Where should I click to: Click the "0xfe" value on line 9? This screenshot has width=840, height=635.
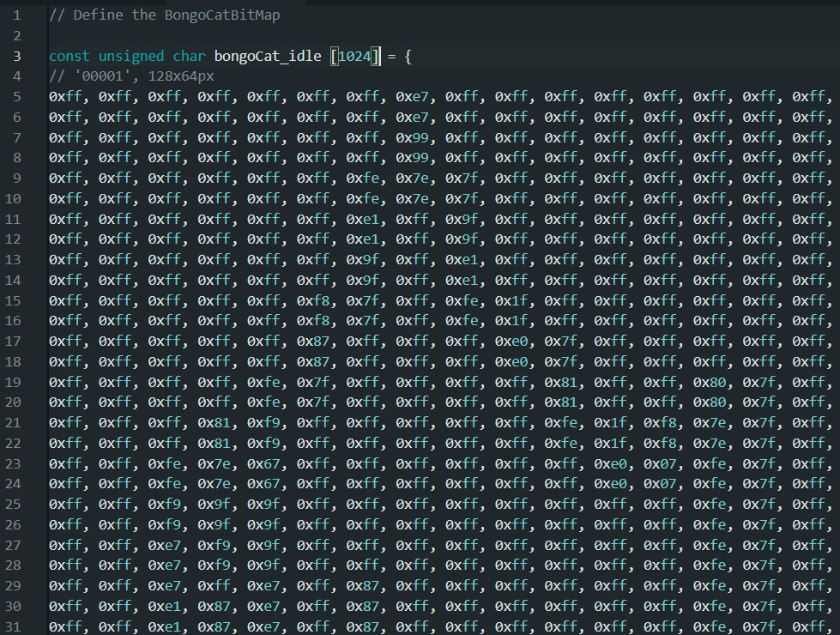tap(363, 178)
